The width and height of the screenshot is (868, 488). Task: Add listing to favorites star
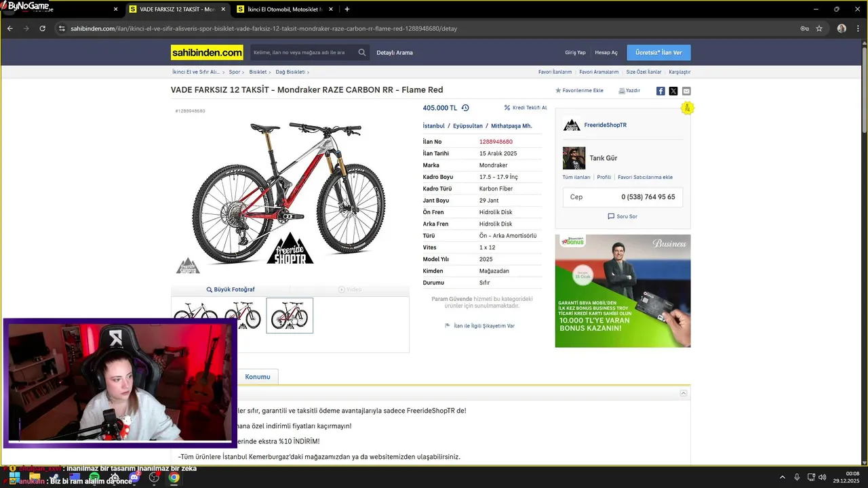tap(559, 90)
